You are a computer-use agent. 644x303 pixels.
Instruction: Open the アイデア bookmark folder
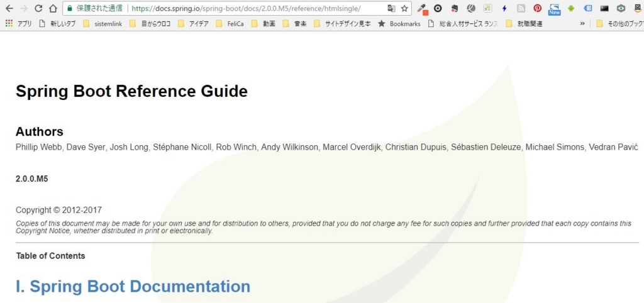[x=194, y=24]
